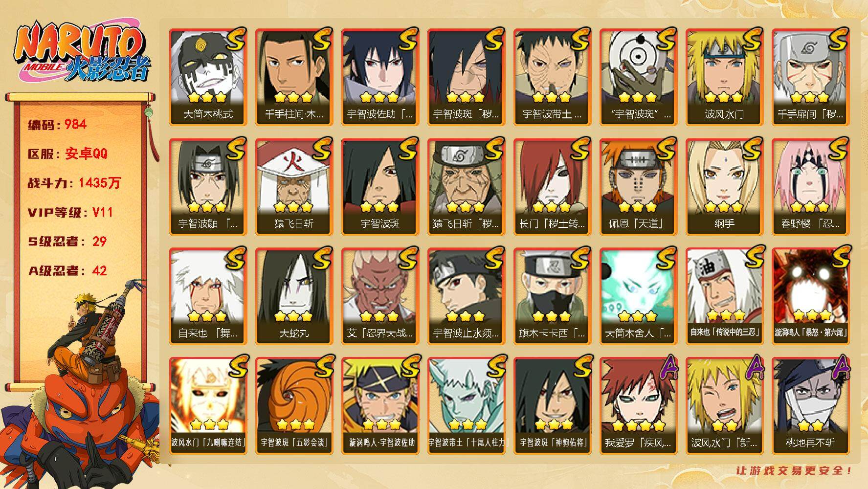Click the star rating on 宇智波斑 card

point(380,207)
